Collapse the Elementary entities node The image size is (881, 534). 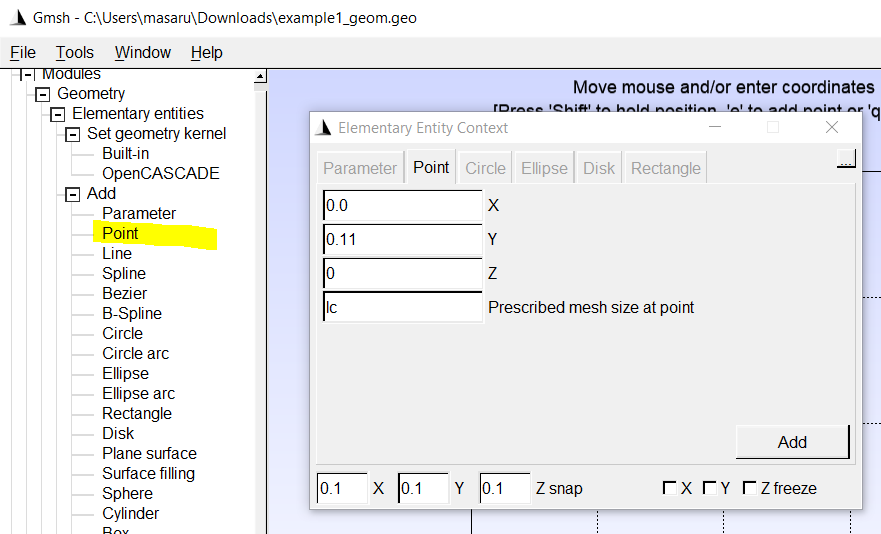pyautogui.click(x=57, y=114)
